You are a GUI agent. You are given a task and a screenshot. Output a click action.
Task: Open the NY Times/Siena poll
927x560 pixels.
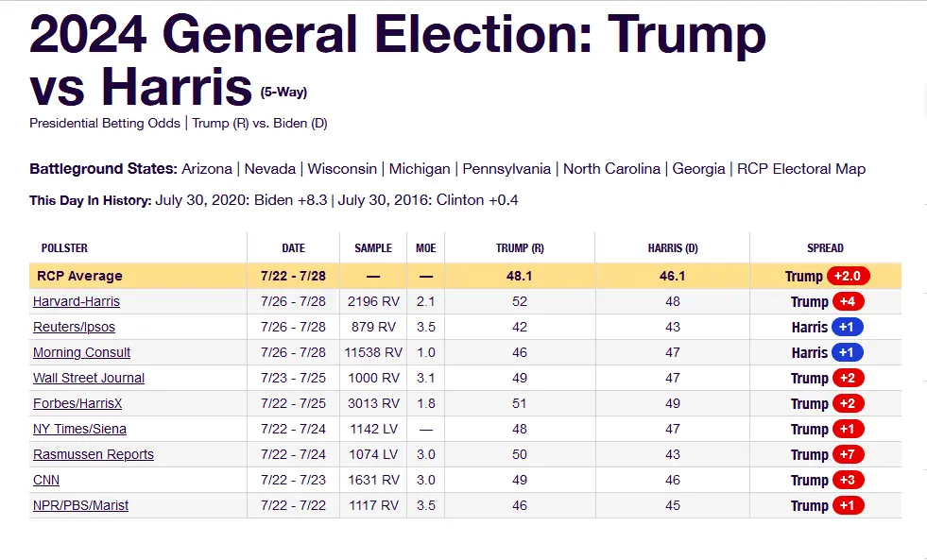[79, 430]
